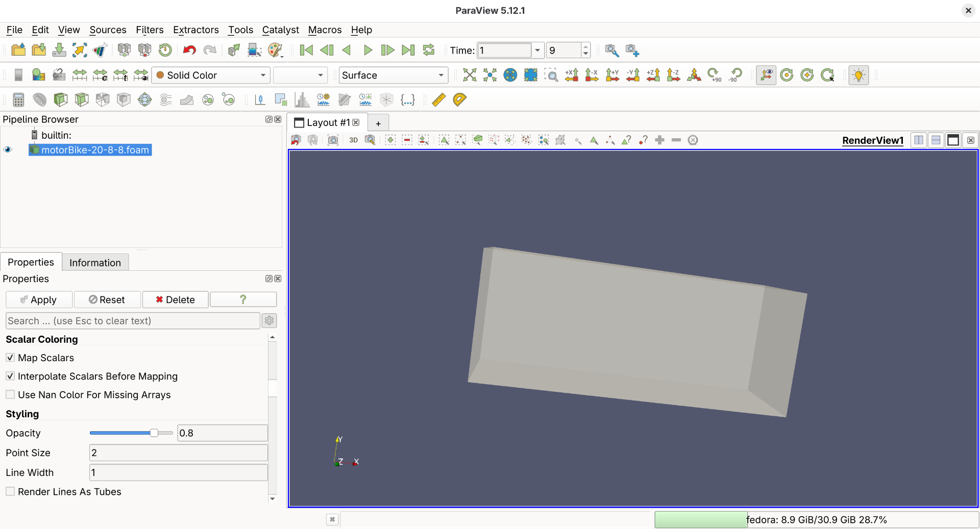Open the histogram filter icon

(302, 99)
